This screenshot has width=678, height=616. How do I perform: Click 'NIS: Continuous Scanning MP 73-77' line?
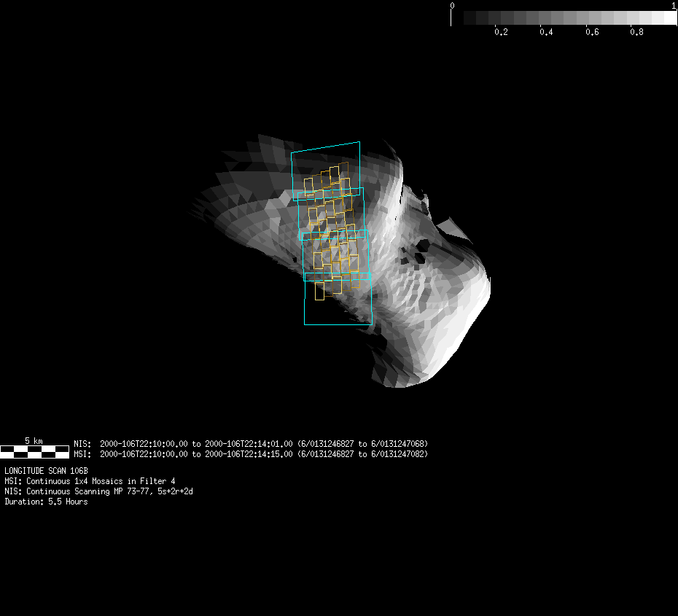pyautogui.click(x=98, y=491)
